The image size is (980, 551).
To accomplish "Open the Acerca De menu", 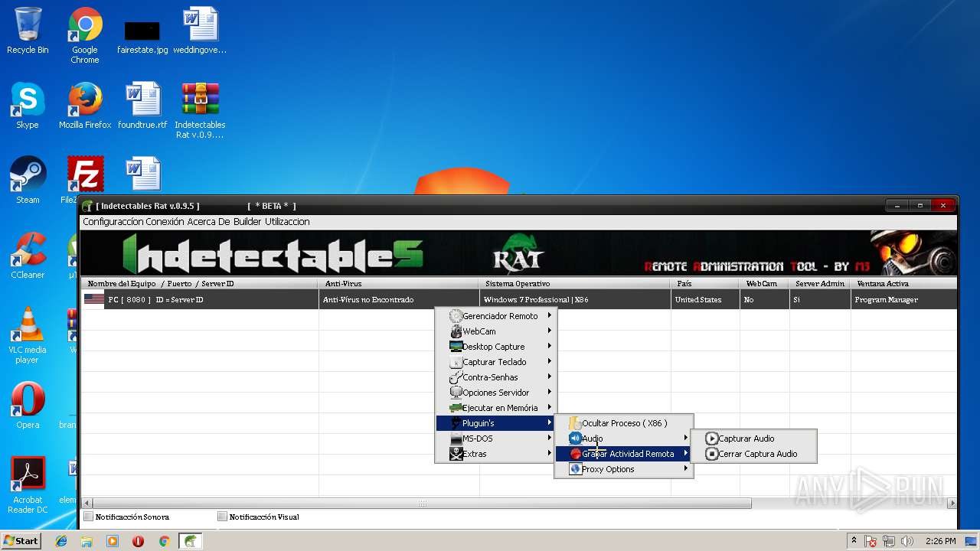I will tap(209, 222).
